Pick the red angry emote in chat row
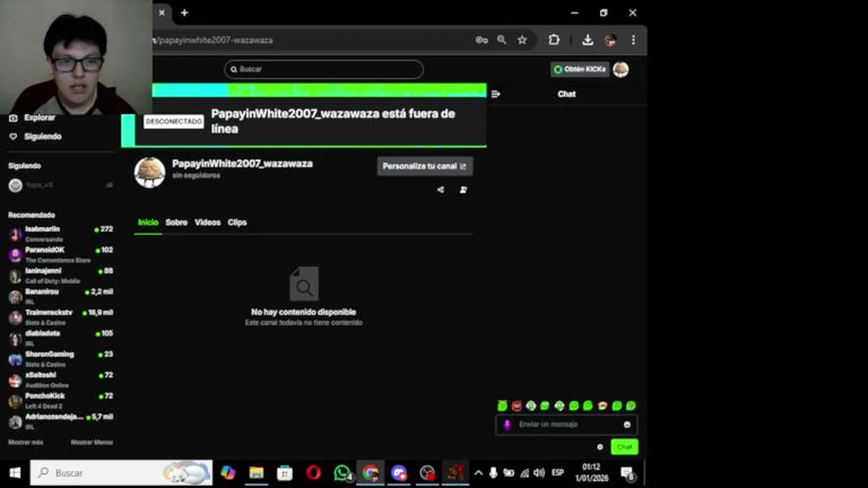Screen dimensions: 868x488 517,406
